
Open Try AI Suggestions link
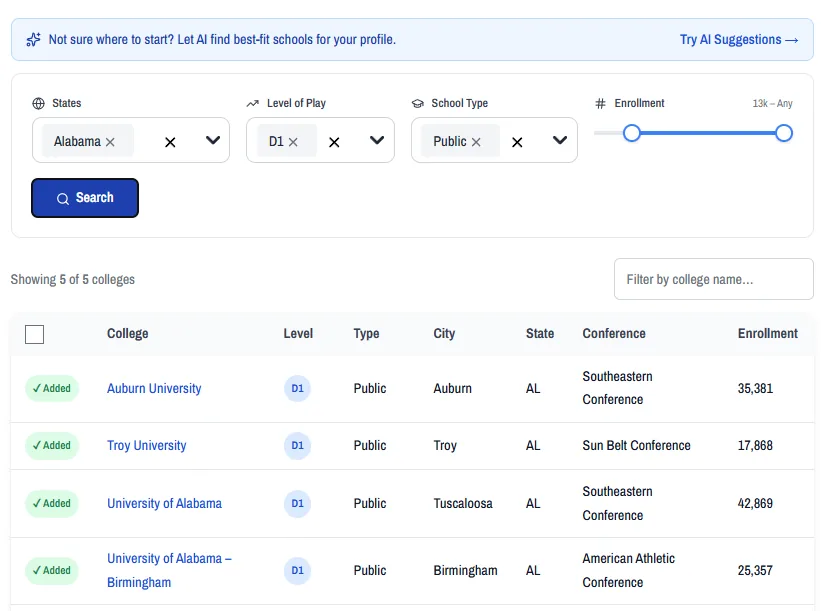(x=739, y=40)
